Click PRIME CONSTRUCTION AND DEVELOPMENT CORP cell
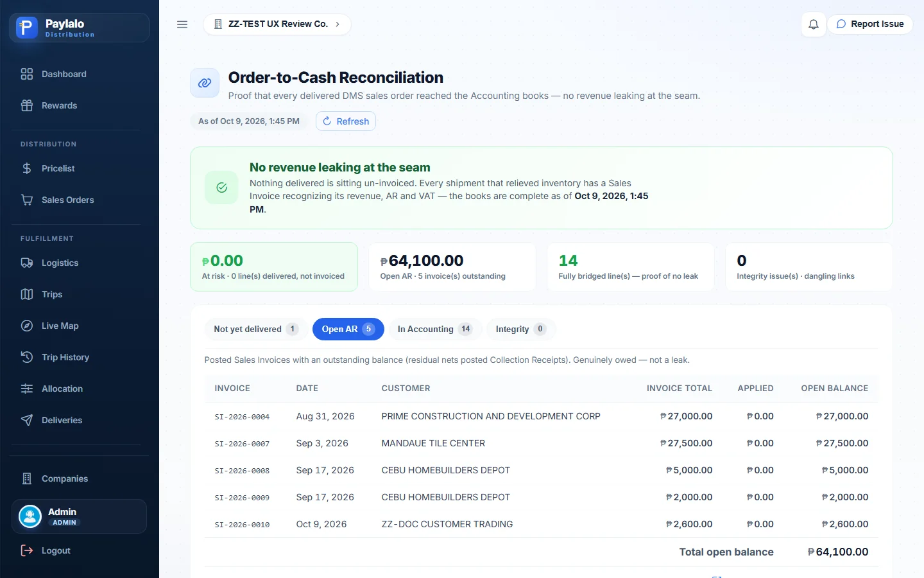924x578 pixels. coord(491,416)
